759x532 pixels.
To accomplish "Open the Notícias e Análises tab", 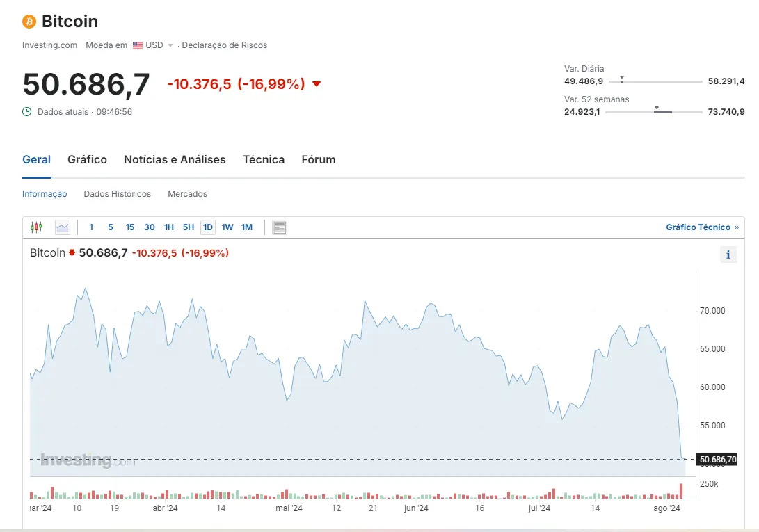I will [175, 160].
